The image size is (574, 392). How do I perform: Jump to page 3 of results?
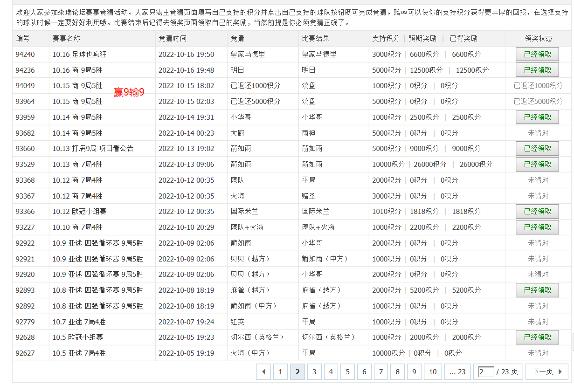[314, 372]
